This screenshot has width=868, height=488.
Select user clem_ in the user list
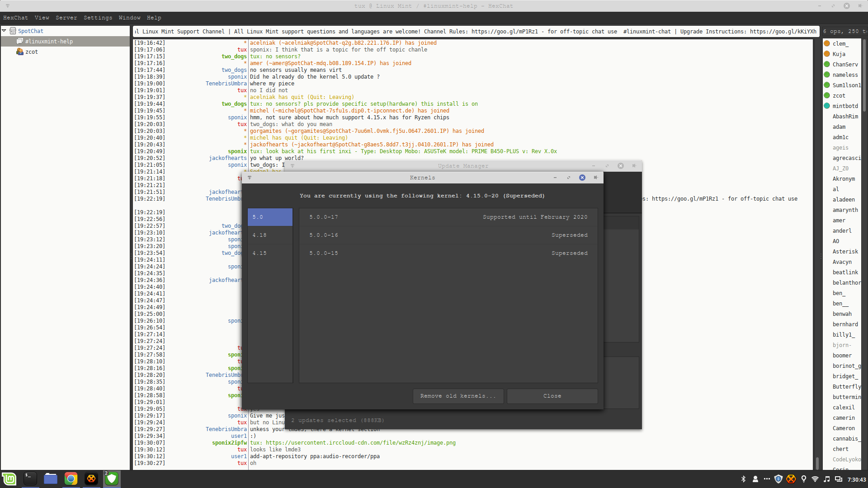pos(842,43)
